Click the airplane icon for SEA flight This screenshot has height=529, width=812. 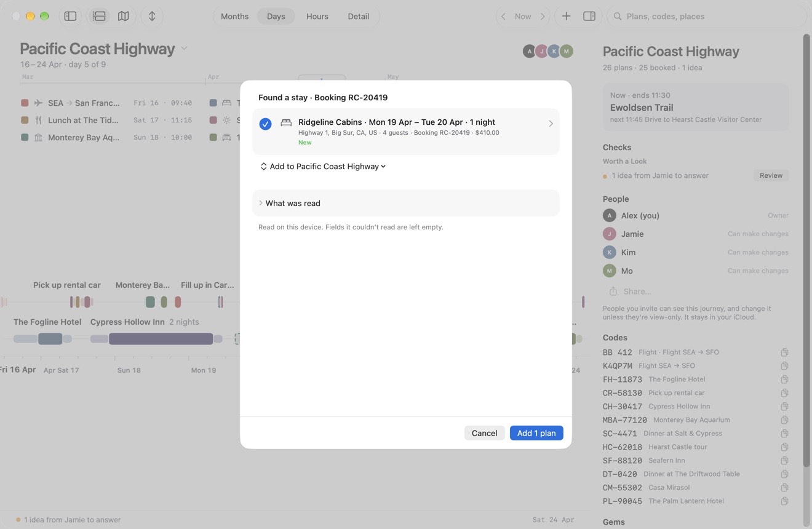click(x=38, y=103)
